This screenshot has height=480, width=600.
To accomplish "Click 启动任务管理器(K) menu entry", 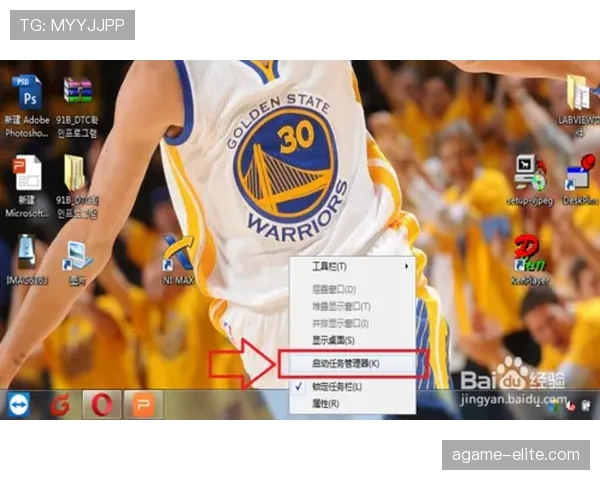I will pos(352,364).
